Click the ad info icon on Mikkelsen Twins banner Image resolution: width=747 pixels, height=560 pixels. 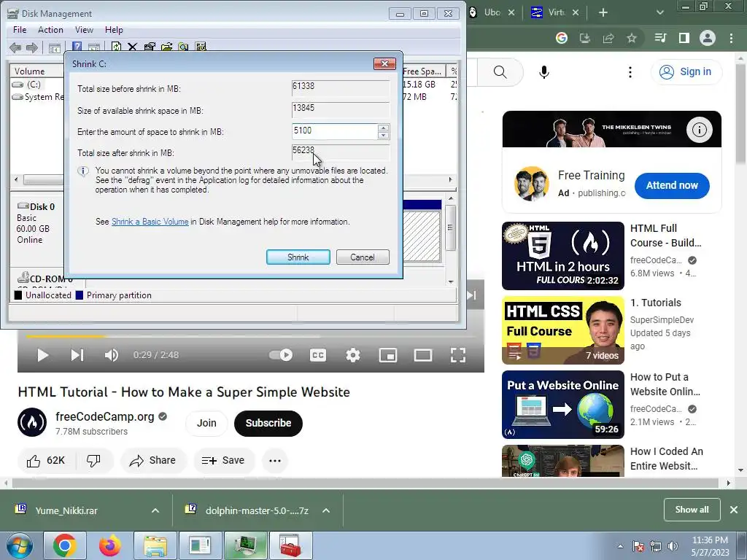pyautogui.click(x=700, y=130)
